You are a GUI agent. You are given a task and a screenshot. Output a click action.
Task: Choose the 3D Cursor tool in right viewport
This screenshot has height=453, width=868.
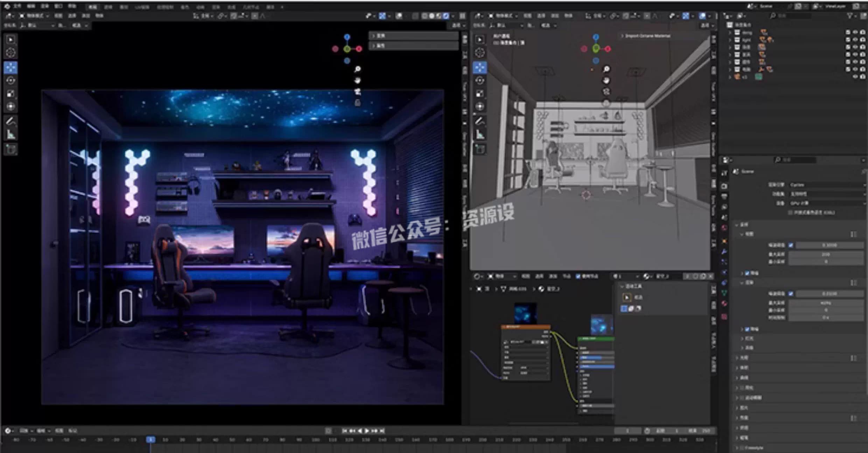(480, 53)
